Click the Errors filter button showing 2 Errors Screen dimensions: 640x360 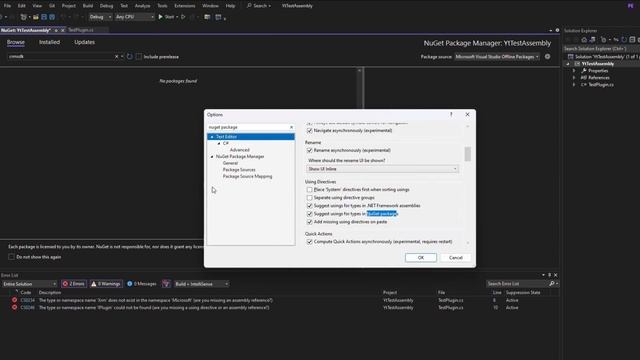click(x=74, y=284)
